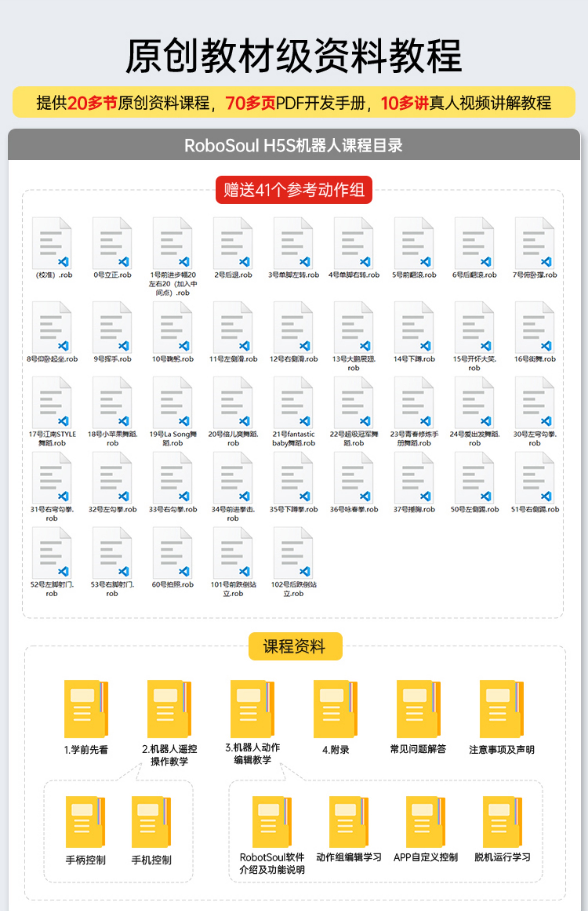Pick the 11号左侧滑.rob file icon
The height and width of the screenshot is (911, 588).
click(233, 327)
